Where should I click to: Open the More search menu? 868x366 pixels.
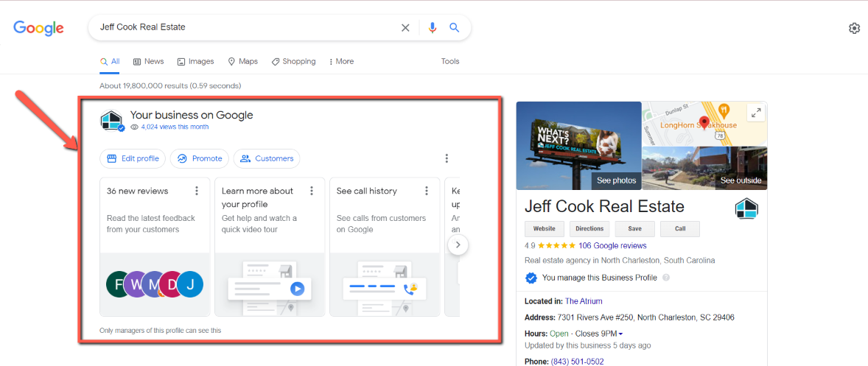(340, 62)
